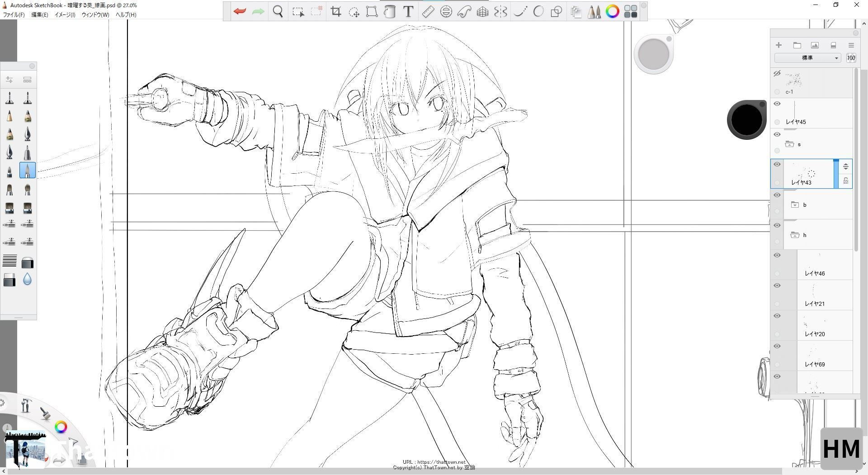Toggle the Ellipse guide tool
This screenshot has height=475, width=868.
[446, 11]
